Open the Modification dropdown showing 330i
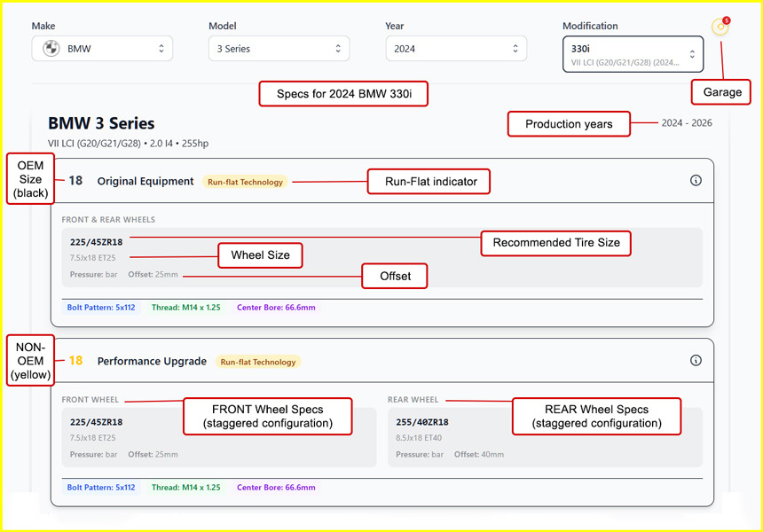 633,54
